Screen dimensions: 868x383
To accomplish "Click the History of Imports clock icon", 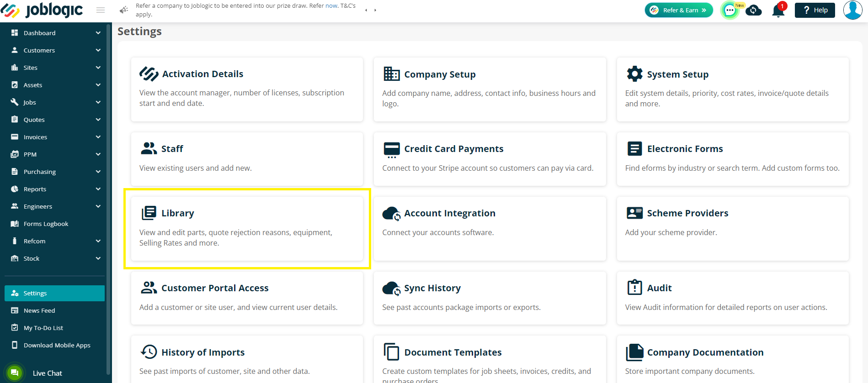I will point(149,352).
